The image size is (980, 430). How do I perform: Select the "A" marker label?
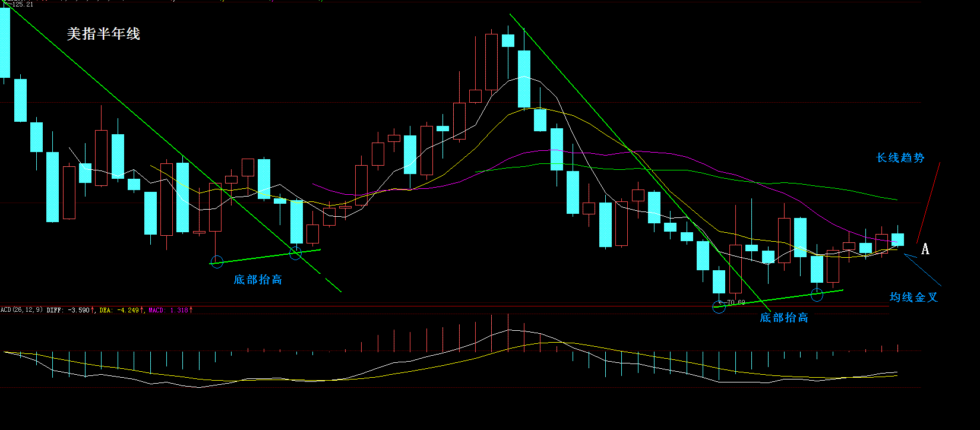pyautogui.click(x=925, y=249)
